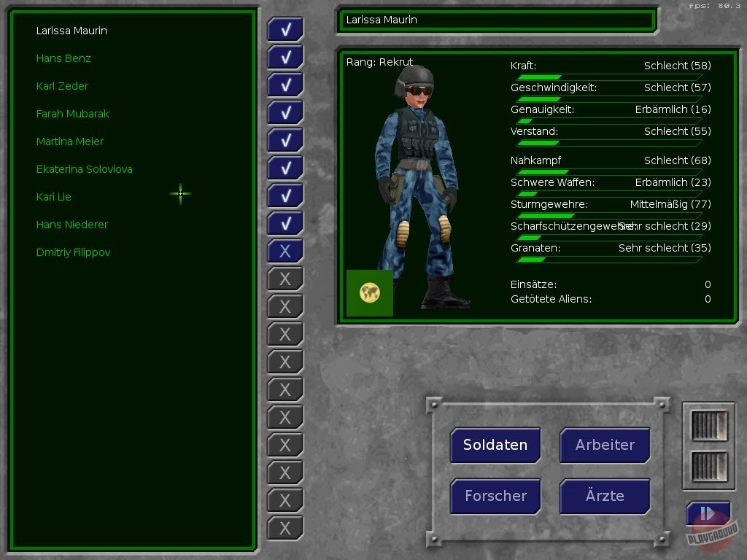
Task: Click the Larissa Maurin name field
Action: coord(497,20)
